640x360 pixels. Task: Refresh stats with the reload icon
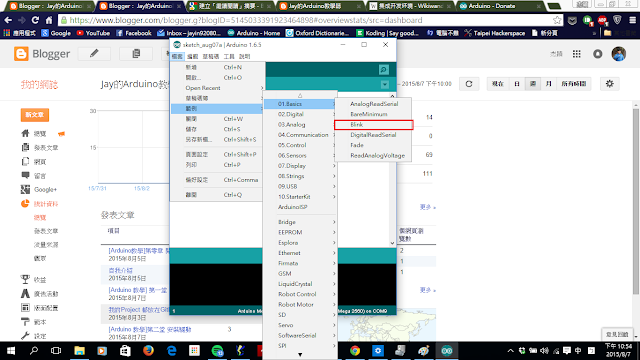click(469, 84)
